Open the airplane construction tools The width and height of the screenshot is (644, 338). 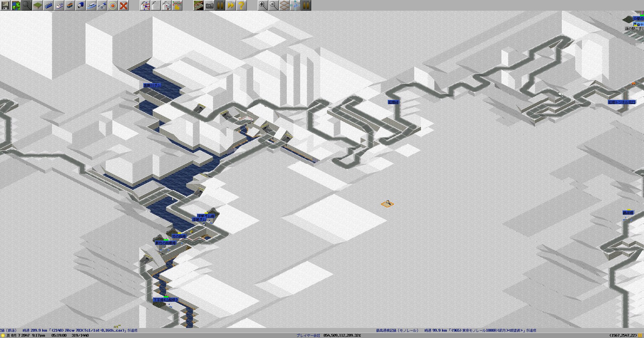(102, 5)
